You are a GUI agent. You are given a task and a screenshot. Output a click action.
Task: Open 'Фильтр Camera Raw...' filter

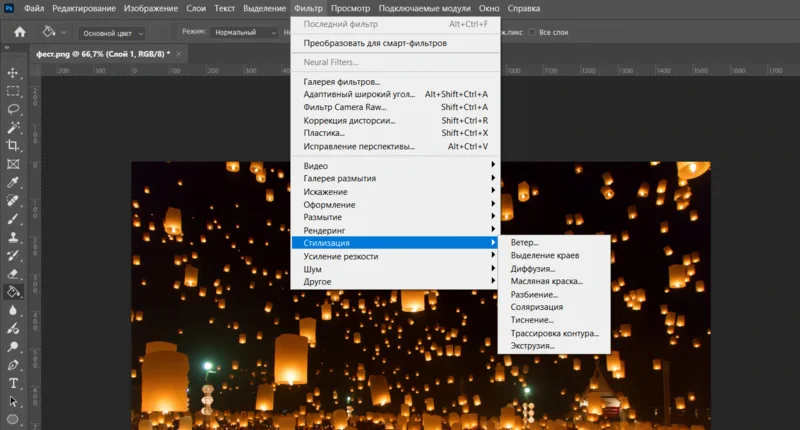[x=345, y=107]
